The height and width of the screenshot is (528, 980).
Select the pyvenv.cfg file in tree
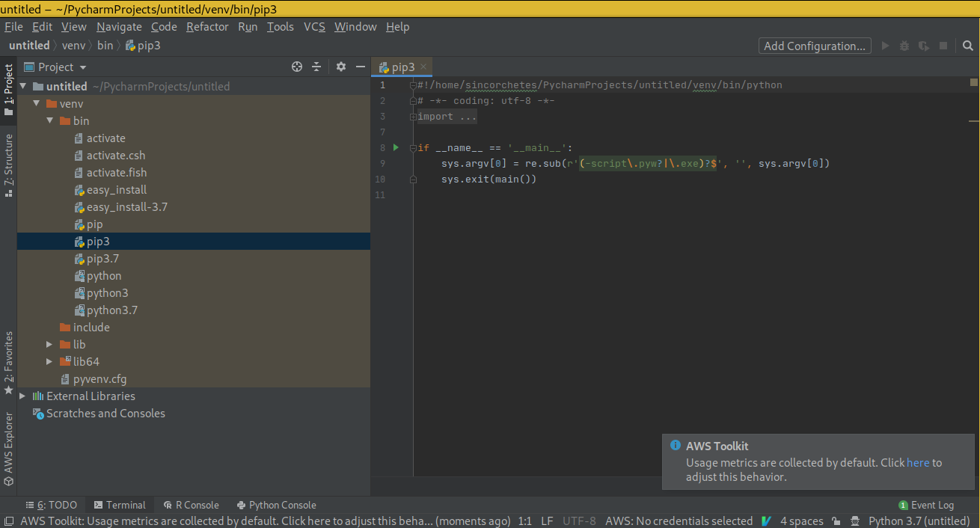click(x=99, y=379)
